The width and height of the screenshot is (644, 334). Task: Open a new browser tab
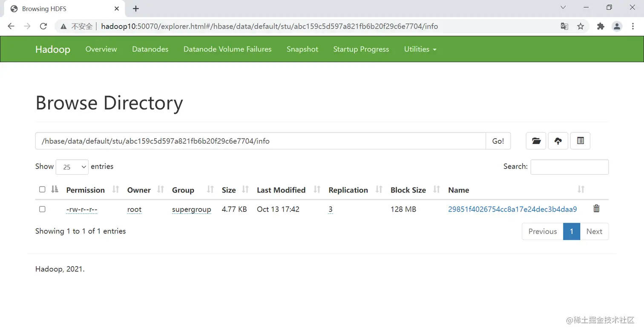[136, 9]
